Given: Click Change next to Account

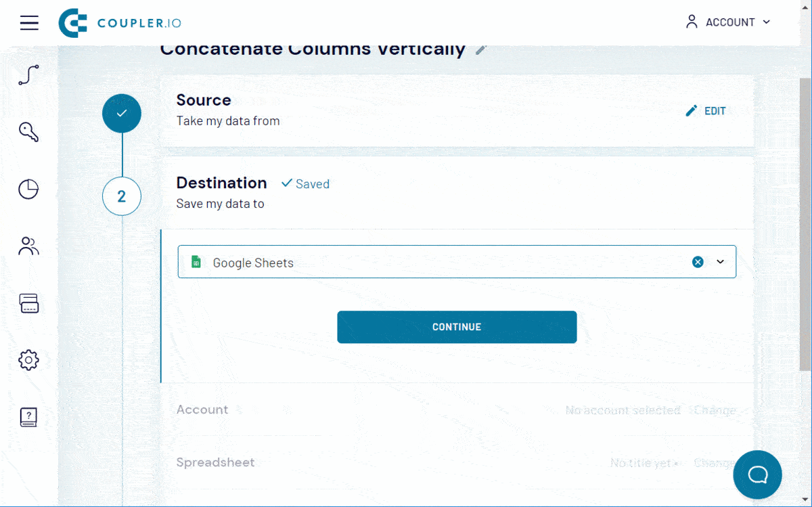Looking at the screenshot, I should [x=715, y=410].
